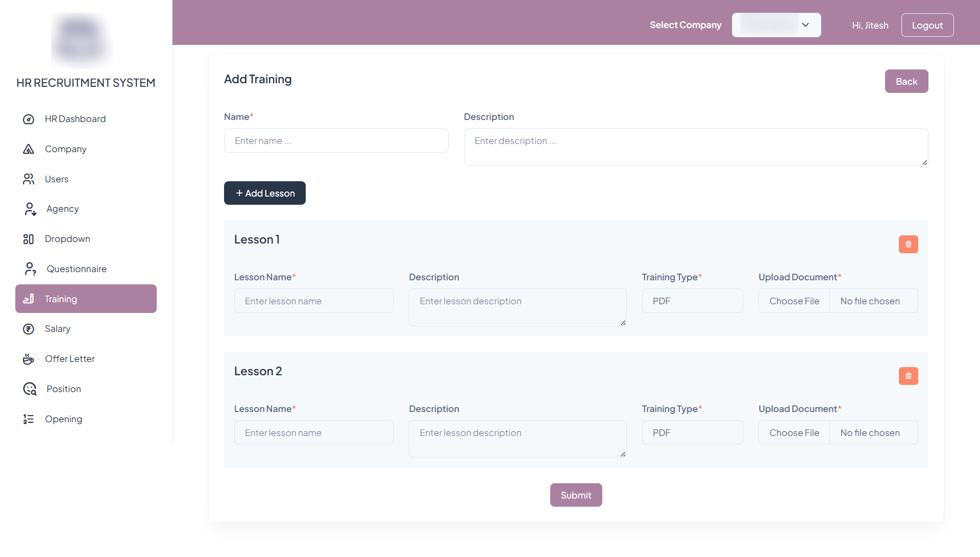Click the Offer Letter cup icon
The width and height of the screenshot is (980, 557).
pyautogui.click(x=29, y=359)
